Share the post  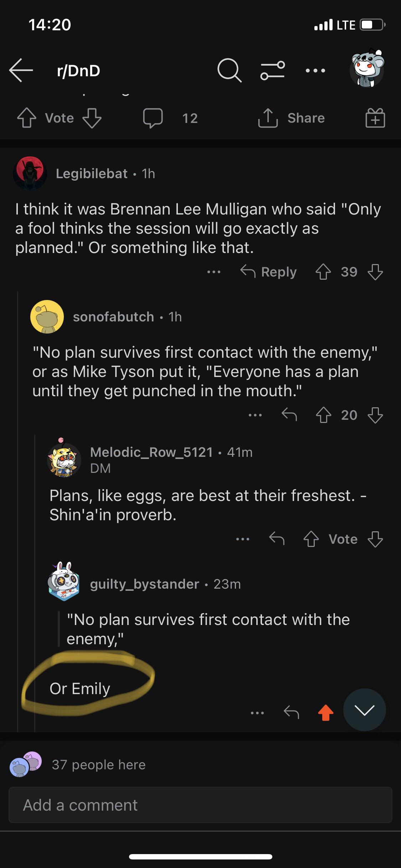pyautogui.click(x=292, y=118)
